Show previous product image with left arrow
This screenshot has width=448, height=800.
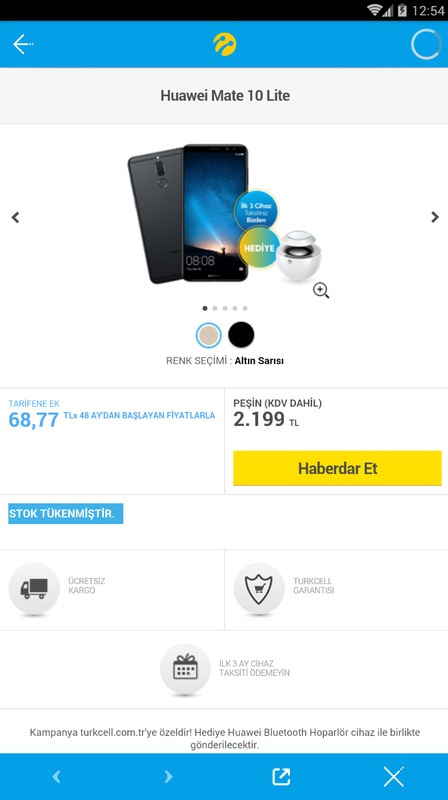click(x=15, y=217)
